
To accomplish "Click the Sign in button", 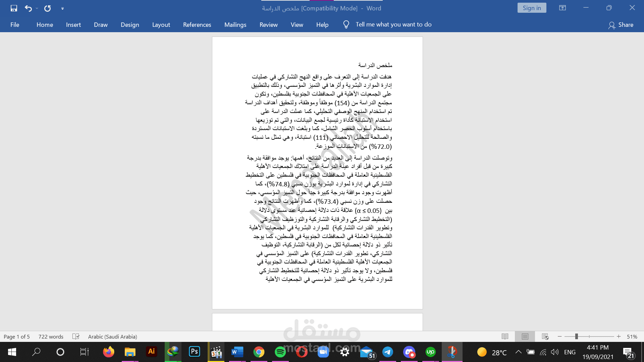I will click(x=532, y=8).
